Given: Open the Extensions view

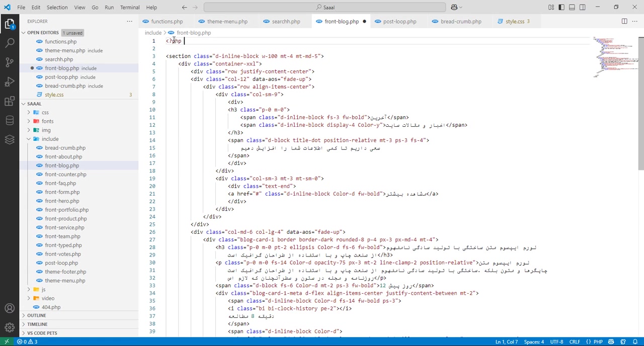Looking at the screenshot, I should click(10, 101).
